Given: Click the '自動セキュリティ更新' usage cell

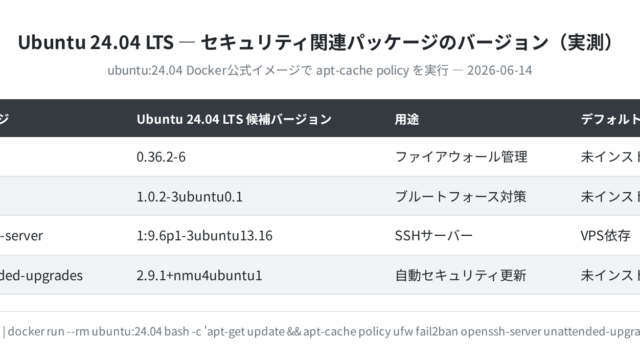Looking at the screenshot, I should tap(460, 276).
